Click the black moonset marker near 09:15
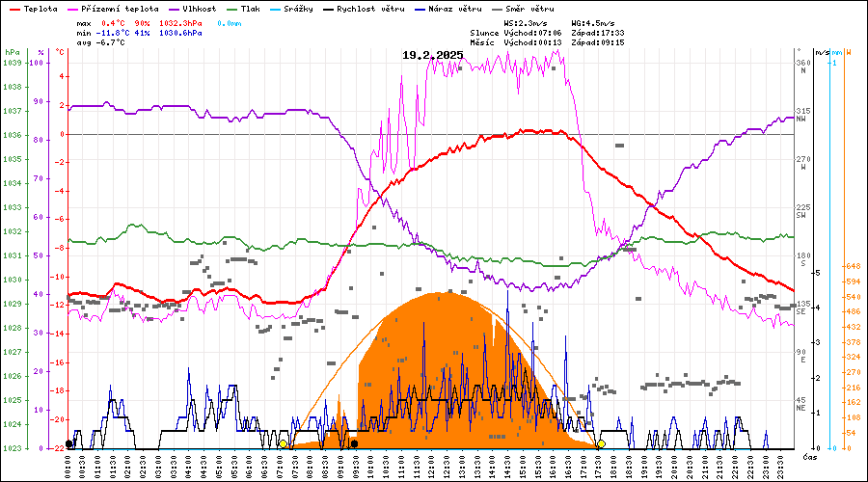This screenshot has height=482, width=868. click(355, 443)
